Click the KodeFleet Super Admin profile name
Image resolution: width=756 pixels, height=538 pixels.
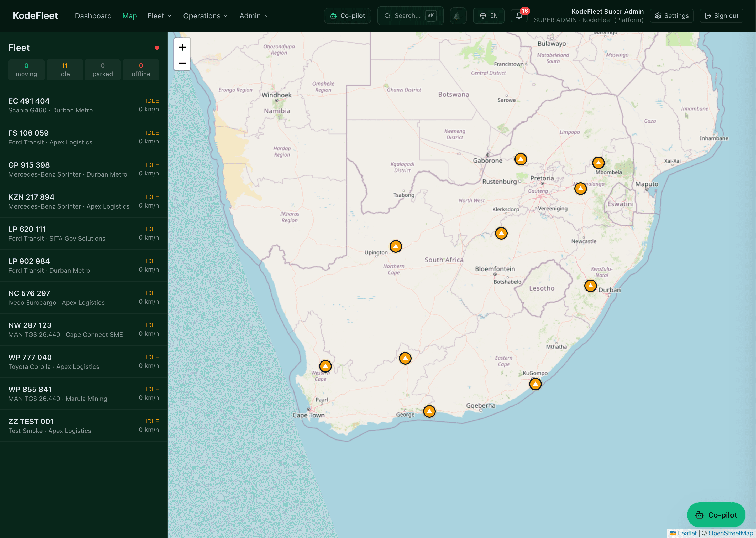(x=607, y=11)
